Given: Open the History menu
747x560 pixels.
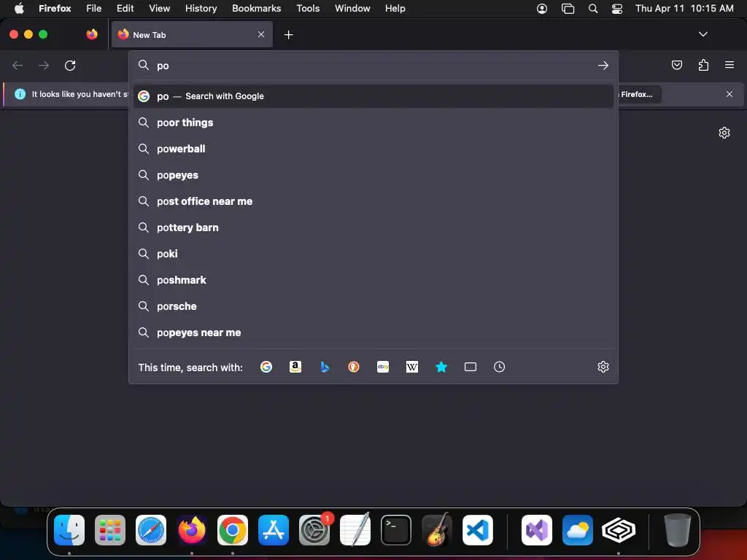Looking at the screenshot, I should pos(201,9).
